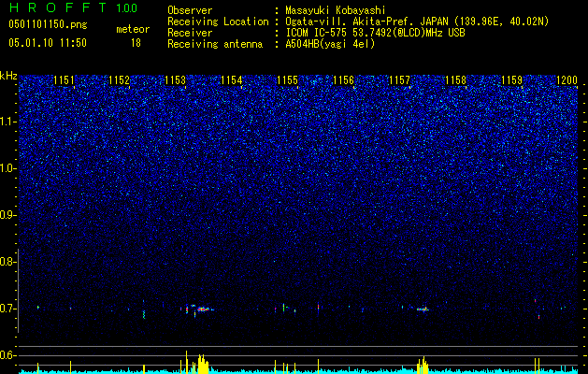The image size is (588, 374).
Task: Click the long red echo between 1153 and 1154
Action: [x=204, y=309]
